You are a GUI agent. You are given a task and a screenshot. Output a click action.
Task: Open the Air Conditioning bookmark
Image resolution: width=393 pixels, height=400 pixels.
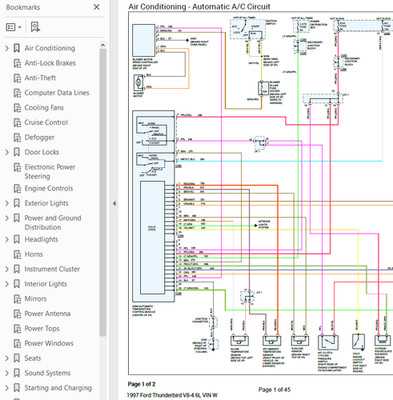[50, 48]
